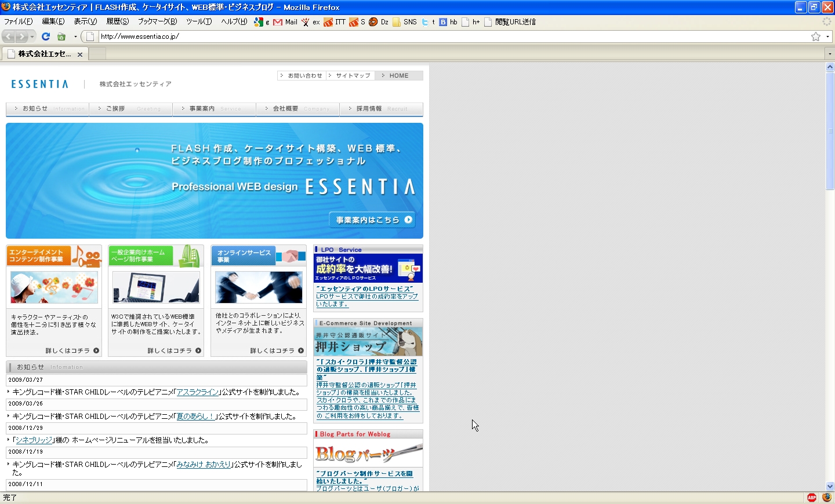Click the 'お問い合わせ' link at the top
The width and height of the screenshot is (835, 504).
point(302,75)
